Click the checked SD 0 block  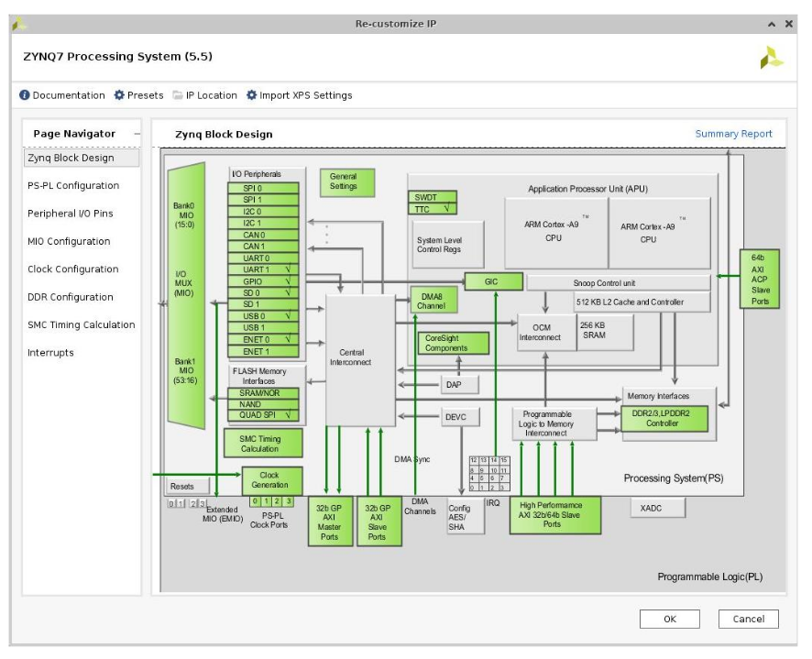(263, 292)
